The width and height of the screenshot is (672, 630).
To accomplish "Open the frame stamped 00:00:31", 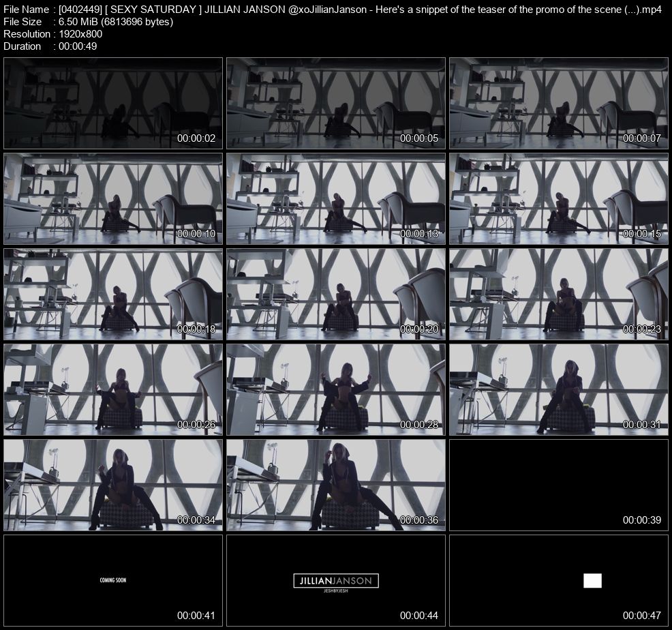I will [x=558, y=389].
